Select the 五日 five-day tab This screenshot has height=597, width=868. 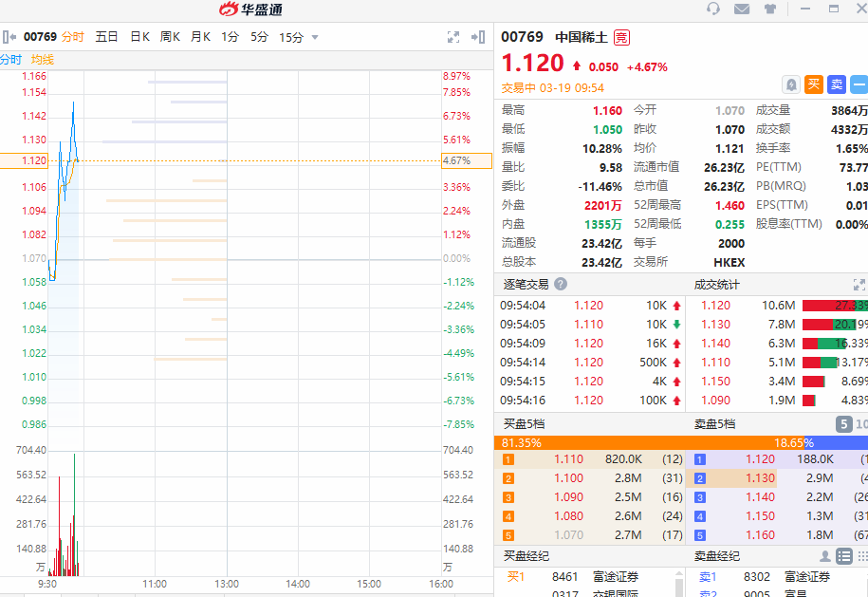tap(106, 37)
